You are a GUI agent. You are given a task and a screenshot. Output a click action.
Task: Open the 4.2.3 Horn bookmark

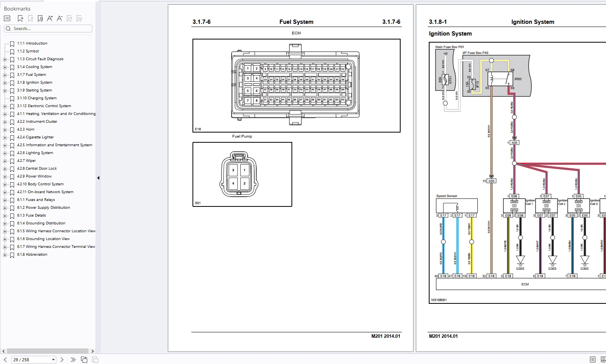click(x=26, y=129)
